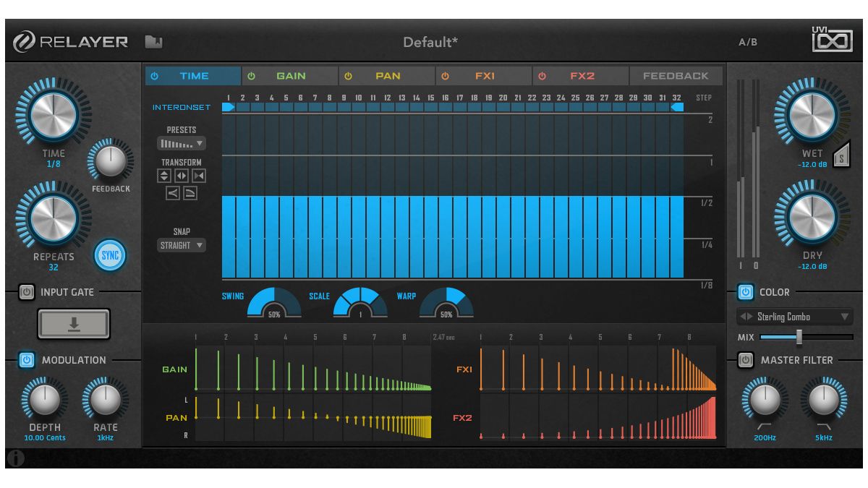The height and width of the screenshot is (488, 868).
Task: Toggle the MASTER FILTER power button
Action: coord(745,360)
